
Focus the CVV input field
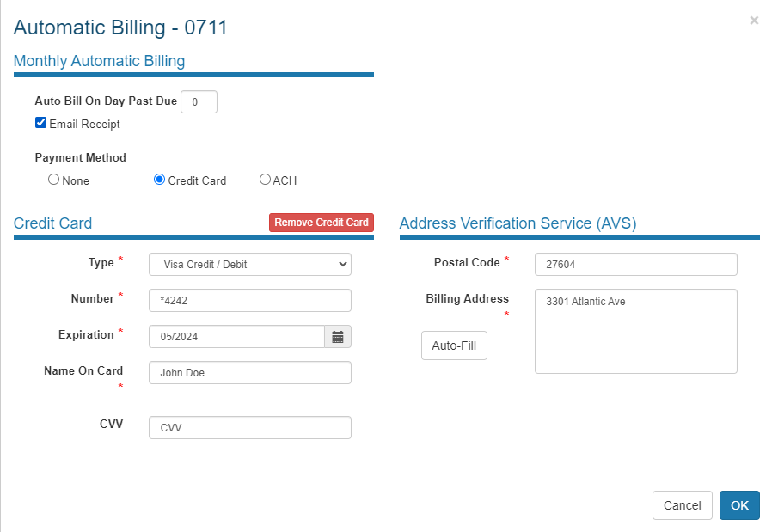(x=250, y=427)
